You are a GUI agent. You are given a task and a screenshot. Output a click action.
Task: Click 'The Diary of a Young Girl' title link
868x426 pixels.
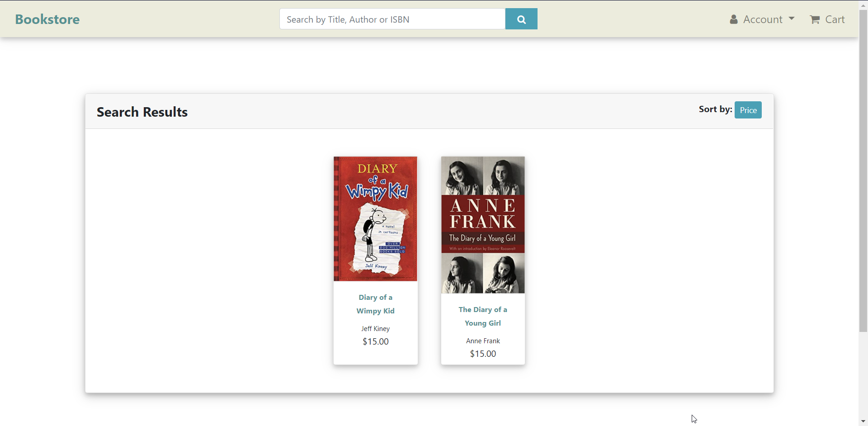click(483, 316)
